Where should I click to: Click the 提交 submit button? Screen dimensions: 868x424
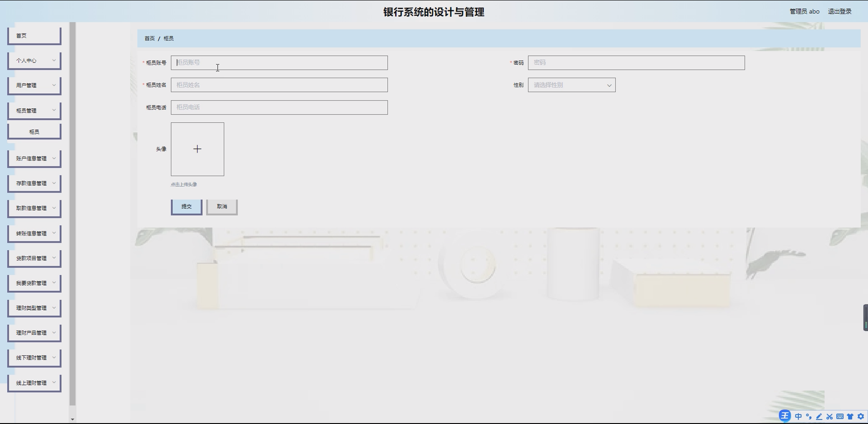[186, 207]
